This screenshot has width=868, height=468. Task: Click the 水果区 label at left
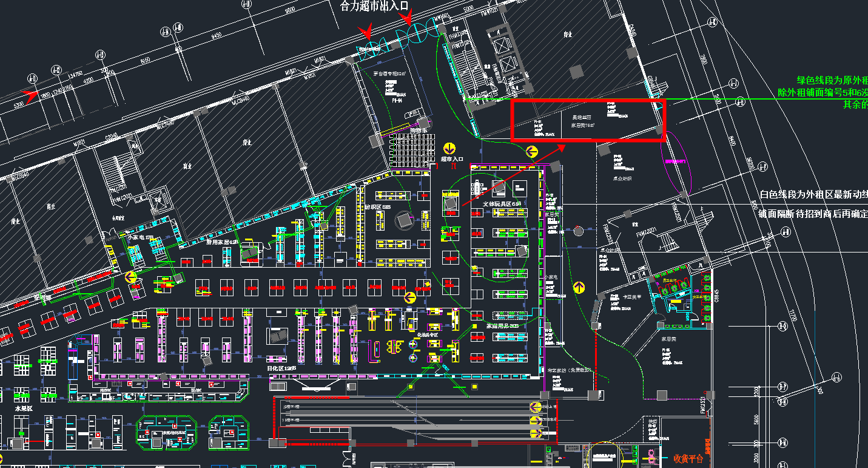coord(23,409)
